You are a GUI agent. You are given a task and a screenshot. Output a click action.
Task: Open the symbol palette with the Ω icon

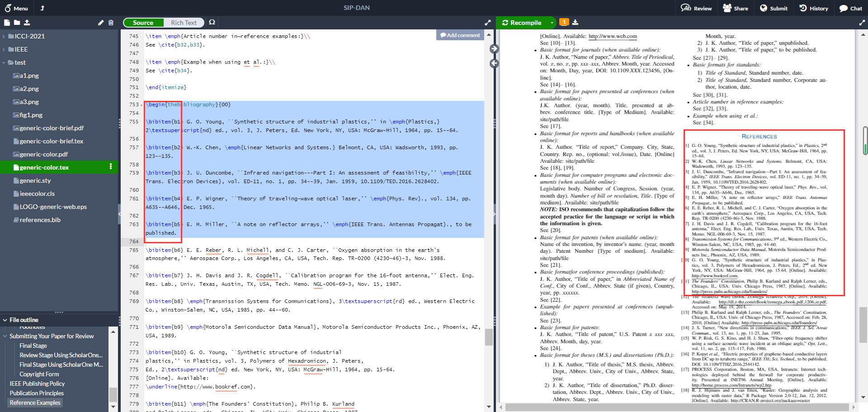click(x=212, y=22)
